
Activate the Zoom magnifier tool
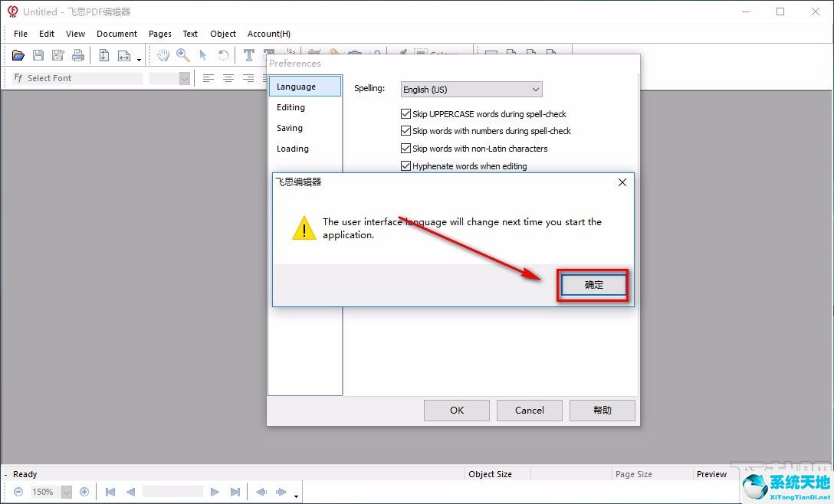click(183, 55)
